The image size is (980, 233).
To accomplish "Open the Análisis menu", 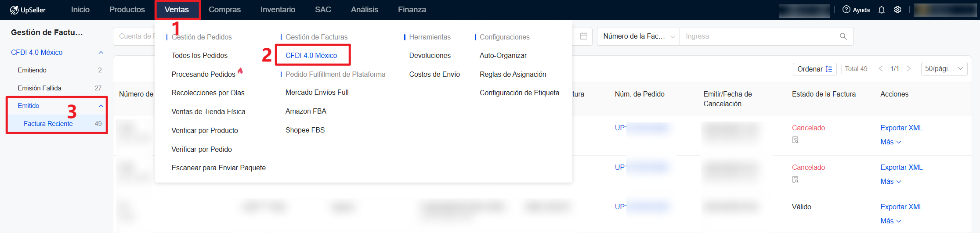I will [x=365, y=10].
